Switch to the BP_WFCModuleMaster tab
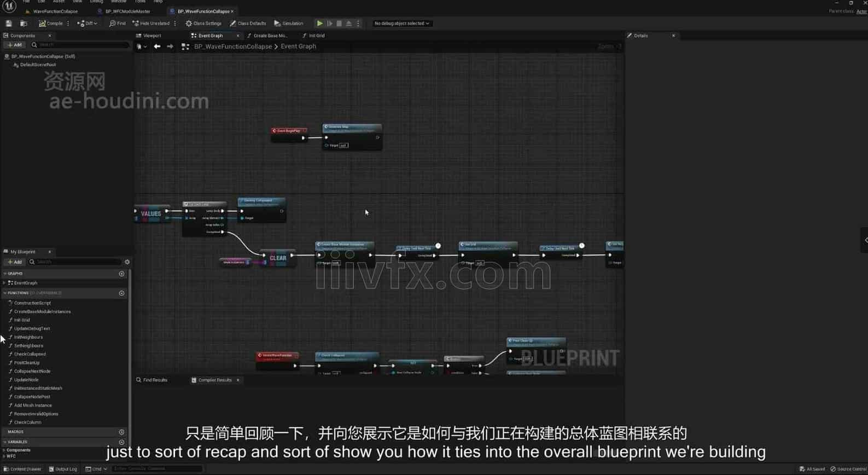The height and width of the screenshot is (475, 868). tap(127, 11)
